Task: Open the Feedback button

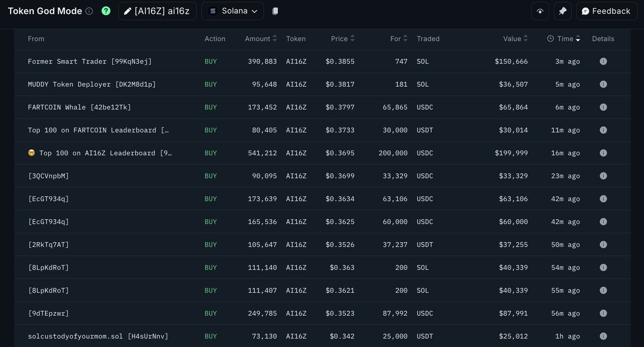Action: coord(607,11)
